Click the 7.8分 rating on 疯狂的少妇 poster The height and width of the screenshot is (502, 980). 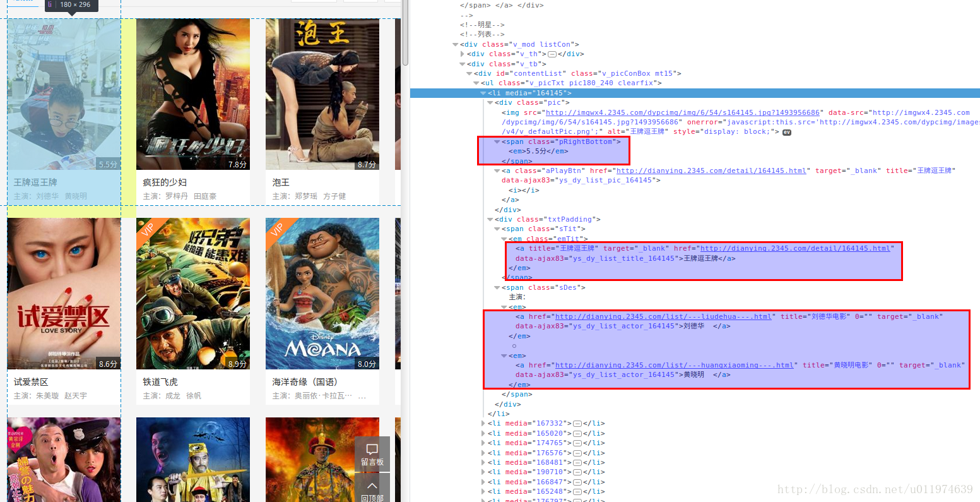coord(237,164)
